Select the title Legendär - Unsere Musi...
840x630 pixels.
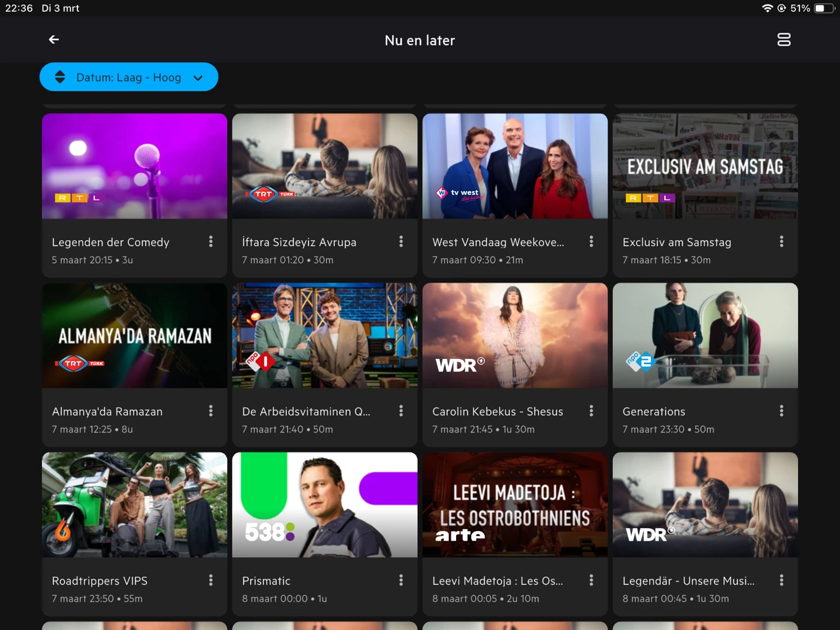(x=688, y=581)
